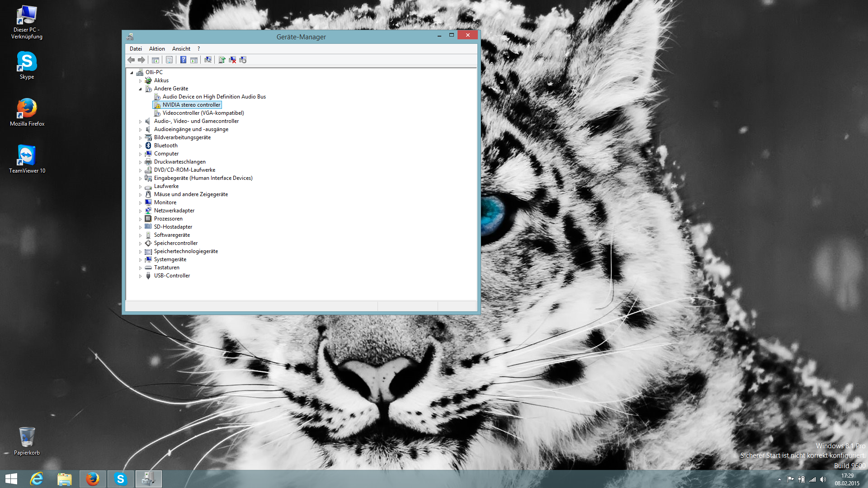Select the Speichertechnologiegeräte row
868x488 pixels.
click(x=186, y=251)
